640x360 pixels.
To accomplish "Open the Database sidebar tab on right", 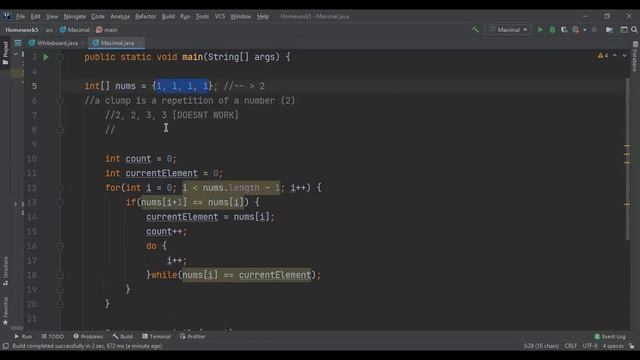I will [x=635, y=56].
